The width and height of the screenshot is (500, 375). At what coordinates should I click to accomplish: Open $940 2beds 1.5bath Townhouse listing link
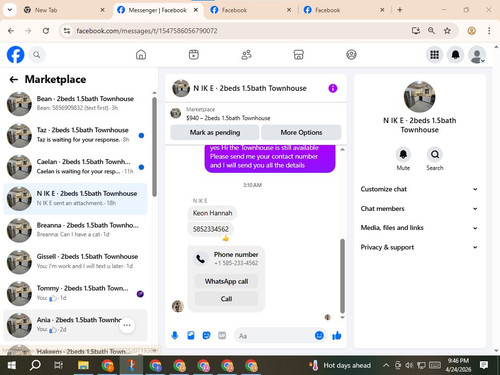pyautogui.click(x=228, y=118)
